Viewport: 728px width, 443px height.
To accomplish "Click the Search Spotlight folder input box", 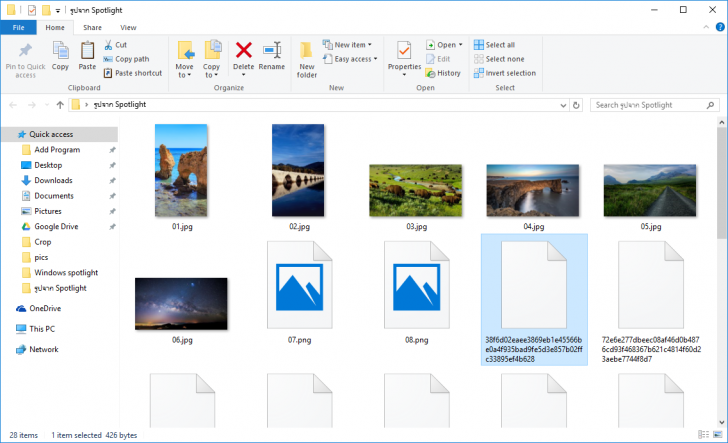I will [655, 105].
